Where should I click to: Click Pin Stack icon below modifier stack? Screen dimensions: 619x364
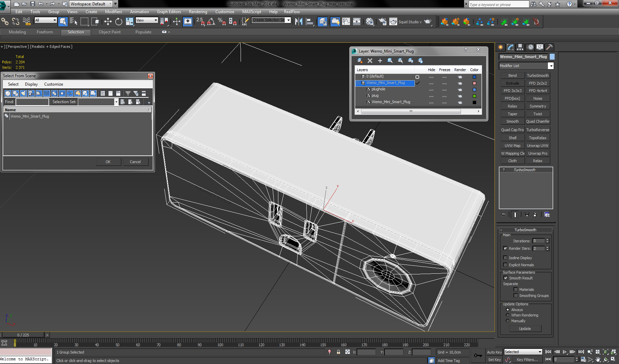pos(503,215)
